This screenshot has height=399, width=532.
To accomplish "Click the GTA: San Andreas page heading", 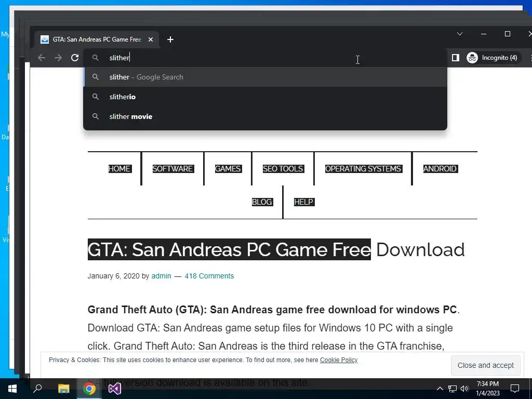I will [276, 250].
